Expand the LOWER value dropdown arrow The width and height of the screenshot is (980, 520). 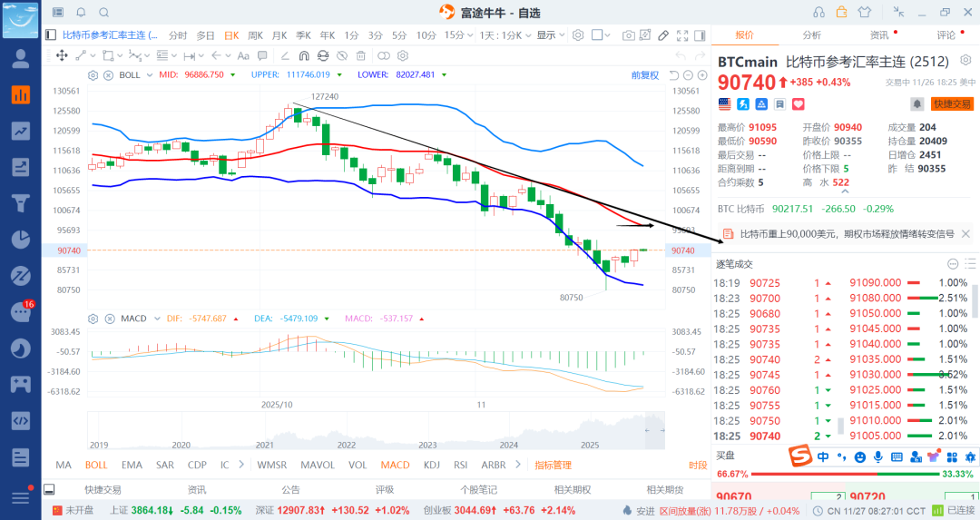coord(444,75)
